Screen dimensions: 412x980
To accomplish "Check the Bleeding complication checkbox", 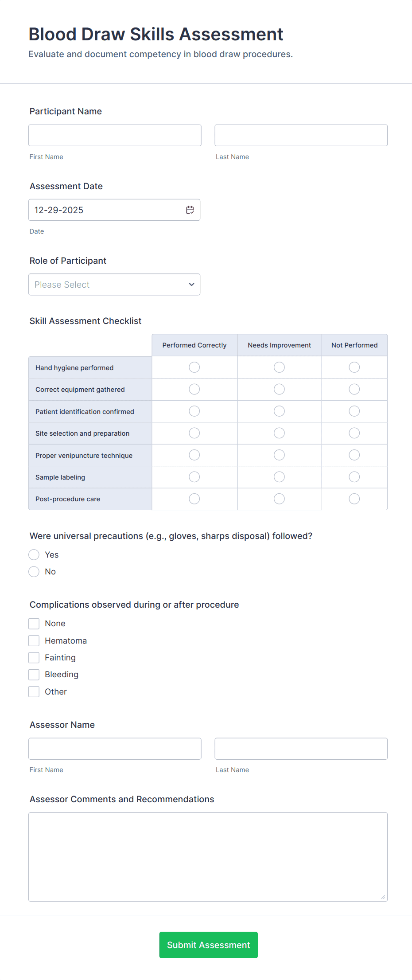I will pyautogui.click(x=34, y=674).
